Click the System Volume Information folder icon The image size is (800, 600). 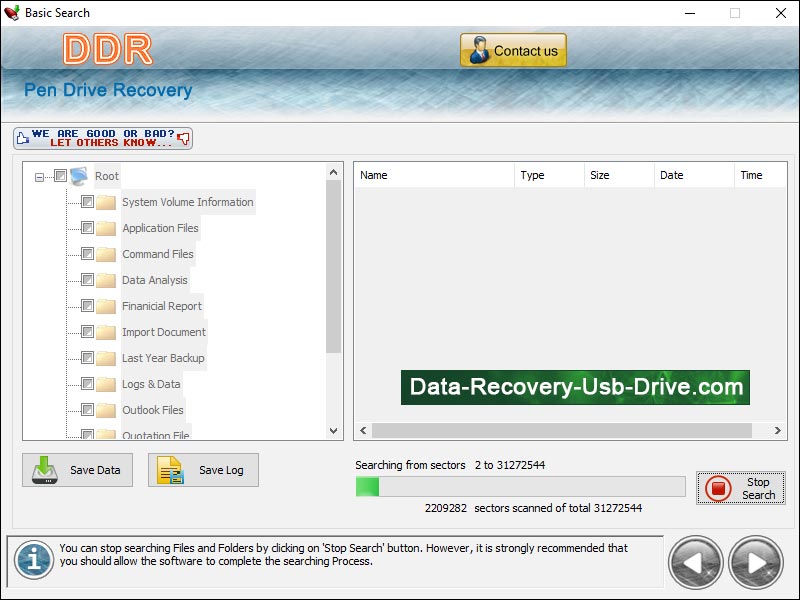pyautogui.click(x=106, y=202)
